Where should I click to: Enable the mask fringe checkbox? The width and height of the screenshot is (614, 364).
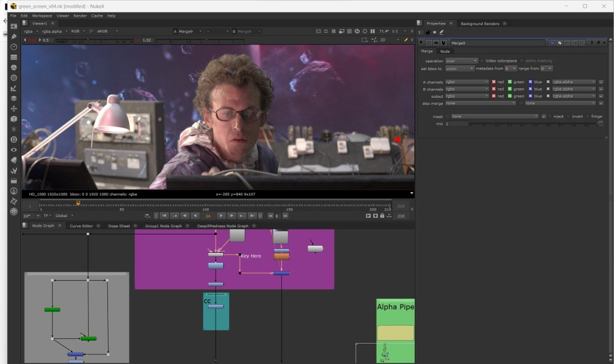point(588,116)
